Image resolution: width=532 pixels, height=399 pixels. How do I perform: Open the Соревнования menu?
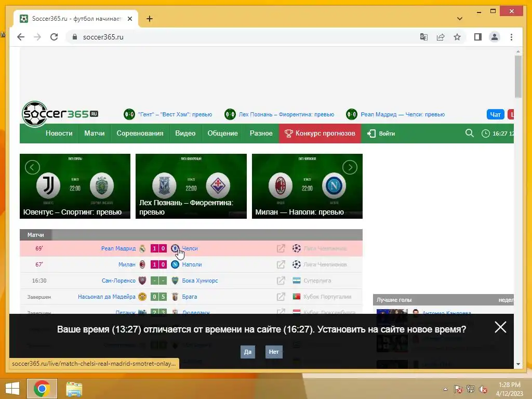(x=140, y=134)
